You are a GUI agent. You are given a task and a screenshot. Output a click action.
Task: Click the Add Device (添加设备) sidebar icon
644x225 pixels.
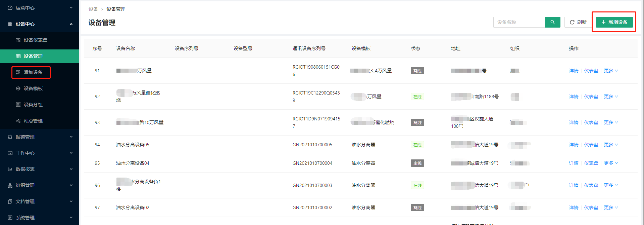(18, 72)
